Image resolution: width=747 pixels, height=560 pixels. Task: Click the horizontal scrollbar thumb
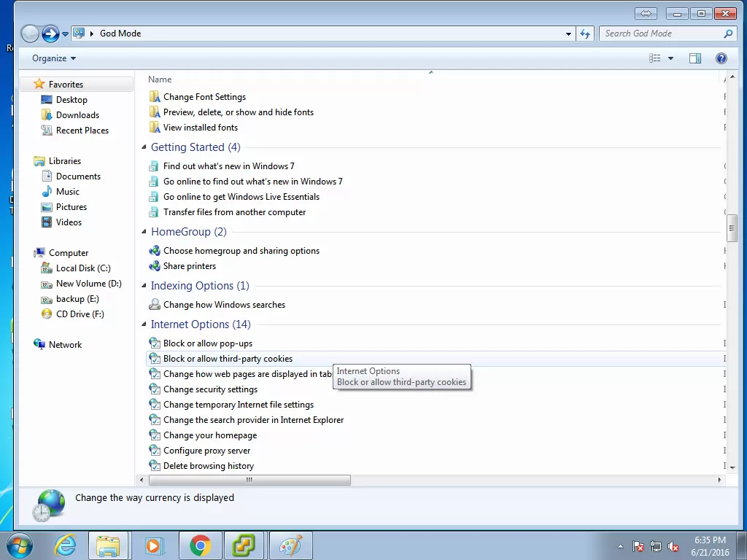(249, 480)
